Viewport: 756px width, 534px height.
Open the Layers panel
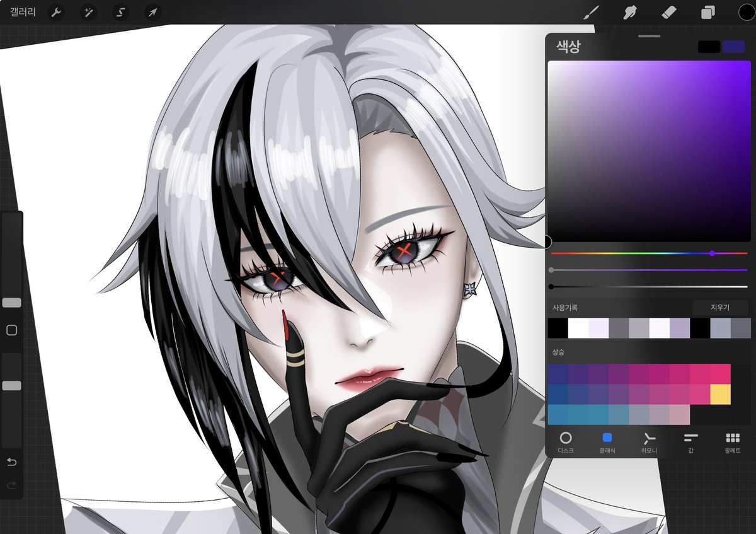coord(707,12)
